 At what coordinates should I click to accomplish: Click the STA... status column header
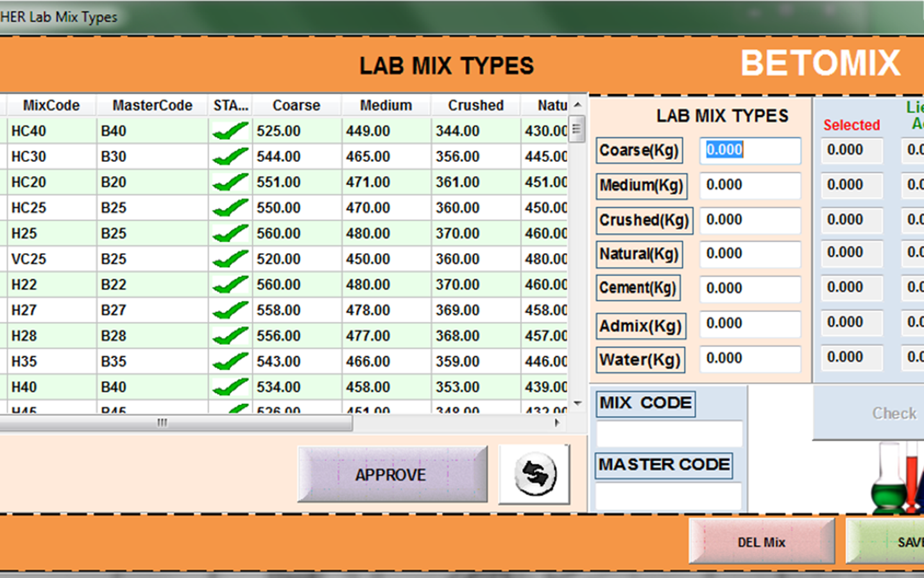[230, 105]
